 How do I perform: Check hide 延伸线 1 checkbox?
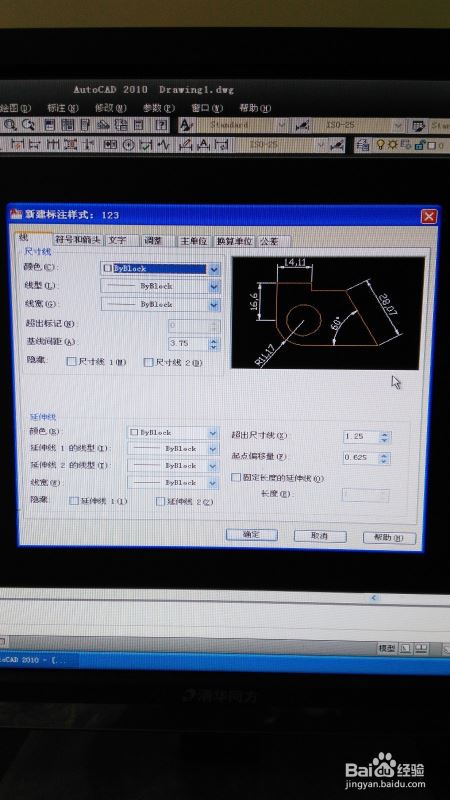click(x=74, y=501)
